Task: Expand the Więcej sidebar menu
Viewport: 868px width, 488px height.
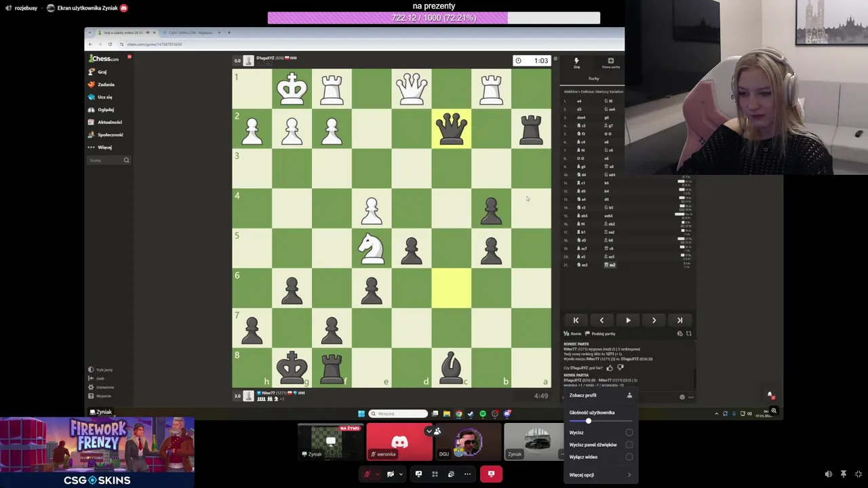Action: coord(100,147)
